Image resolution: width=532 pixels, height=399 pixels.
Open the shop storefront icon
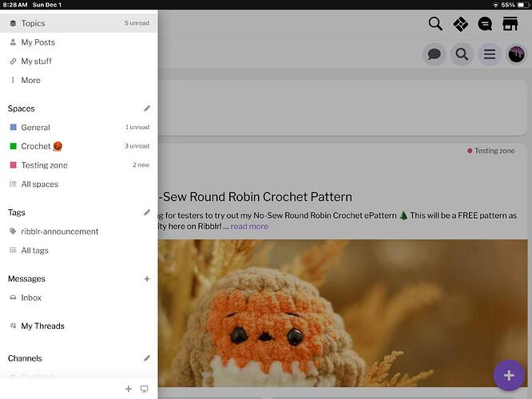(x=510, y=24)
